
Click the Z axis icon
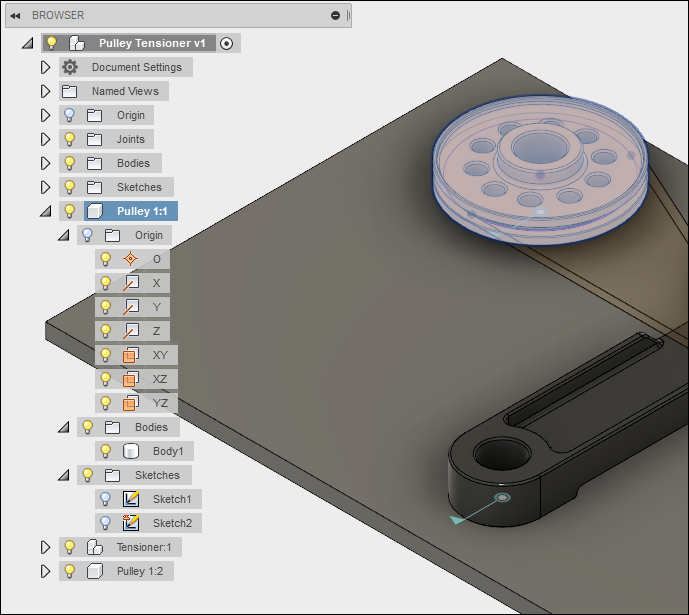tap(131, 331)
